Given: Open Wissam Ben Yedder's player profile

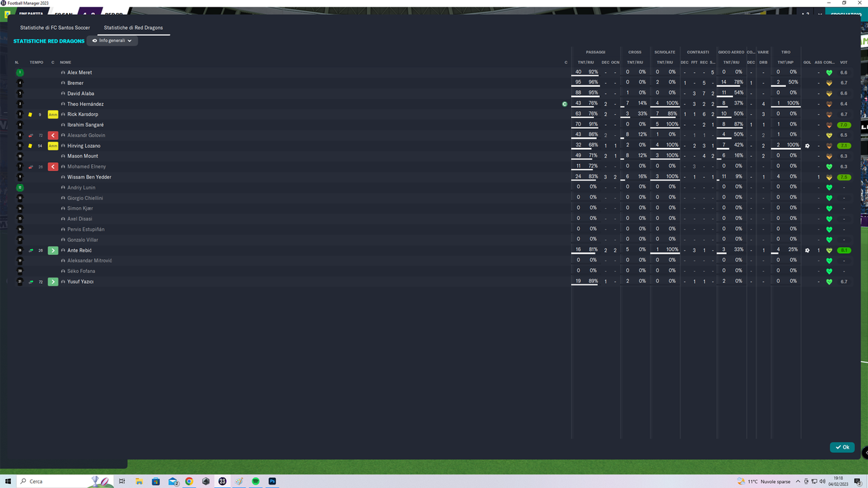Looking at the screenshot, I should pos(89,177).
